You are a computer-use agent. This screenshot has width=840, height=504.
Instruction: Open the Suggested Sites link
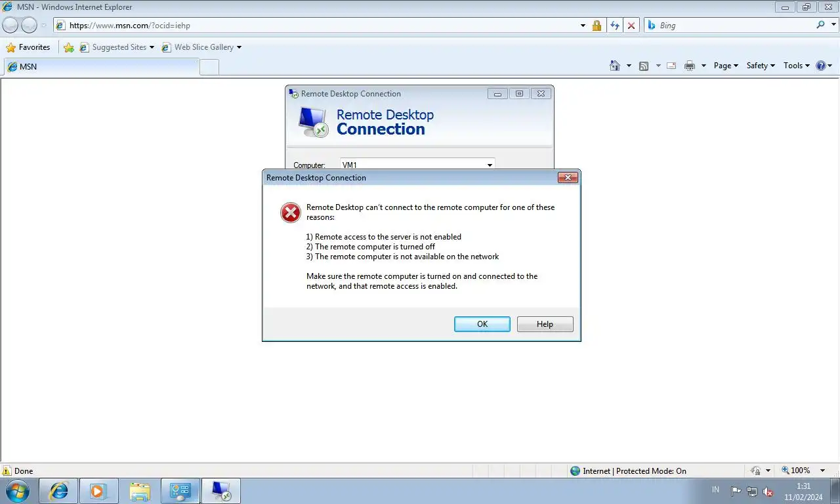coord(117,47)
